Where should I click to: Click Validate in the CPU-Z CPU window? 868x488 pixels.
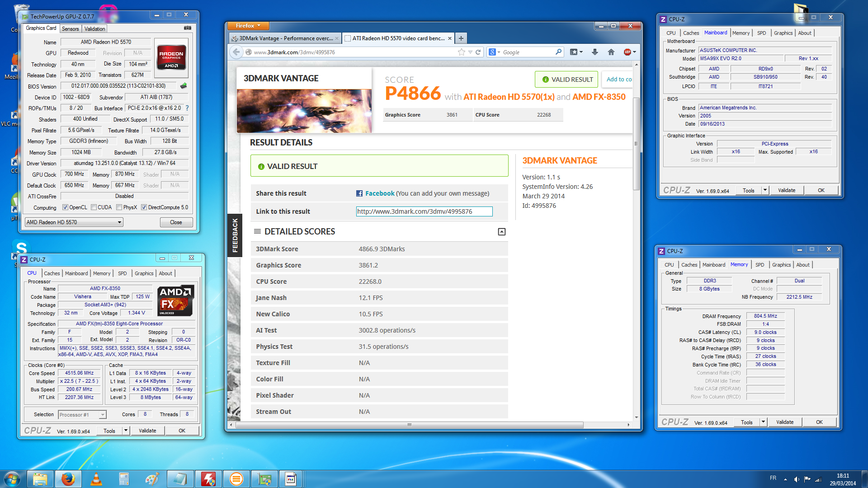[x=147, y=431]
